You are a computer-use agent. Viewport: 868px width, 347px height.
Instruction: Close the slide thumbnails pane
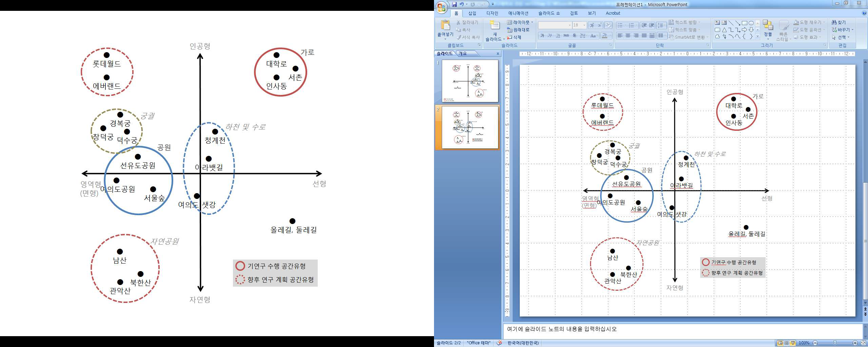click(x=498, y=54)
